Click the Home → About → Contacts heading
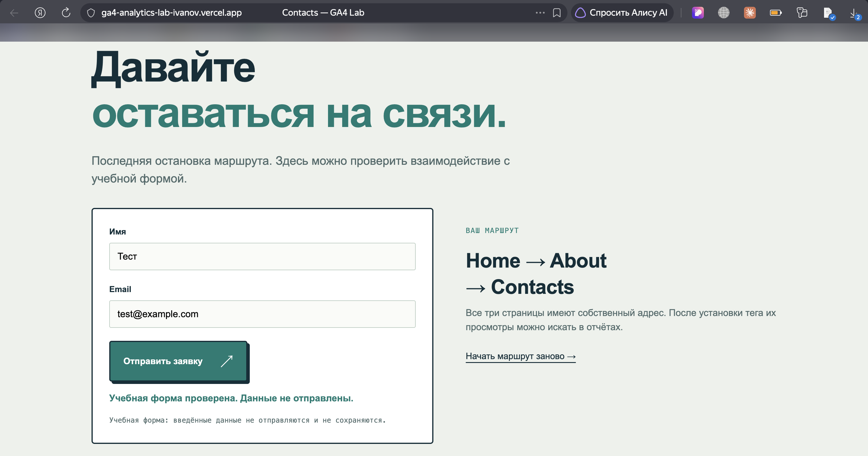Viewport: 868px width, 456px height. click(x=536, y=274)
